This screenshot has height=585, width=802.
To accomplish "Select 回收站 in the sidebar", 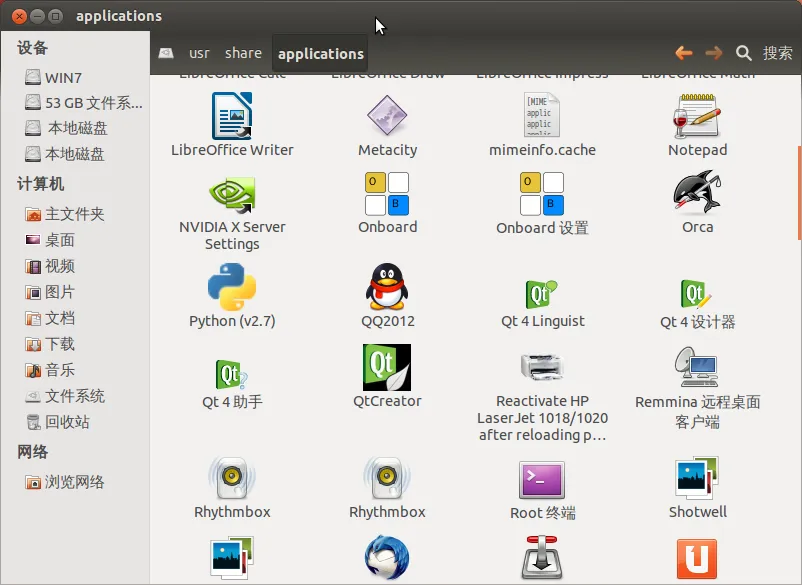I will click(x=67, y=422).
